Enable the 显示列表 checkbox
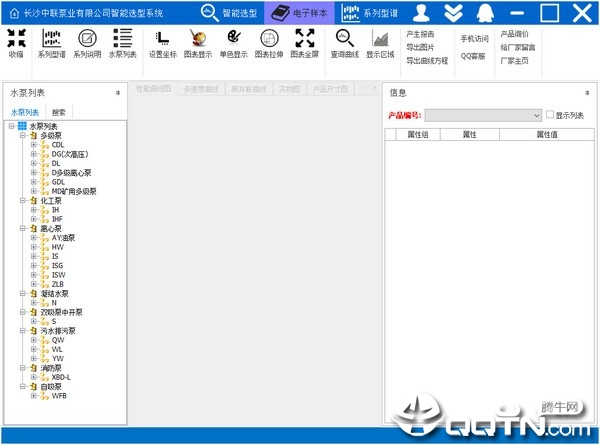 point(550,114)
